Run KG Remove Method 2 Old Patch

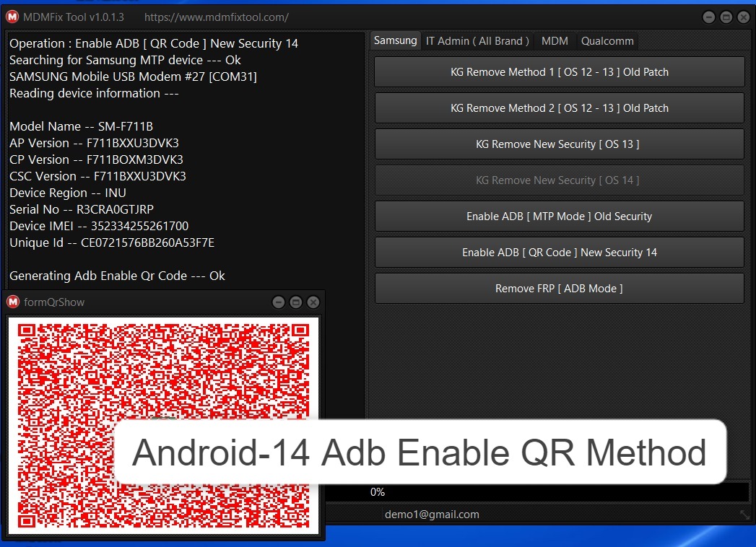coord(559,108)
